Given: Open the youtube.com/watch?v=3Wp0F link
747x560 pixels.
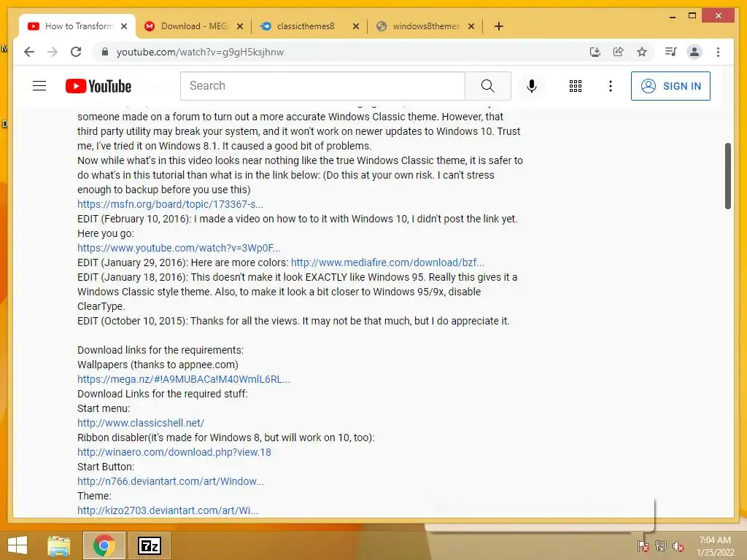Looking at the screenshot, I should (179, 248).
